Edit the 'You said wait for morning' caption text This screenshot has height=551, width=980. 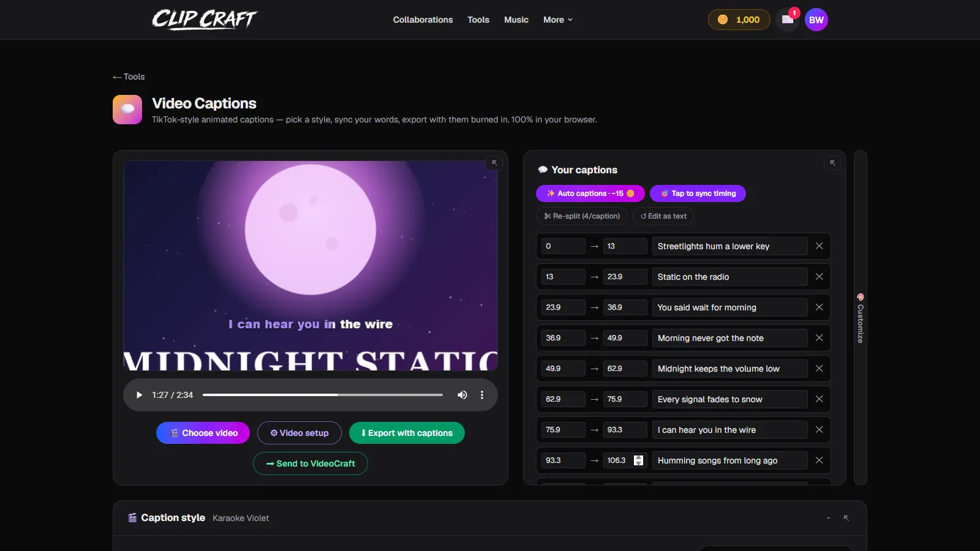coord(729,307)
